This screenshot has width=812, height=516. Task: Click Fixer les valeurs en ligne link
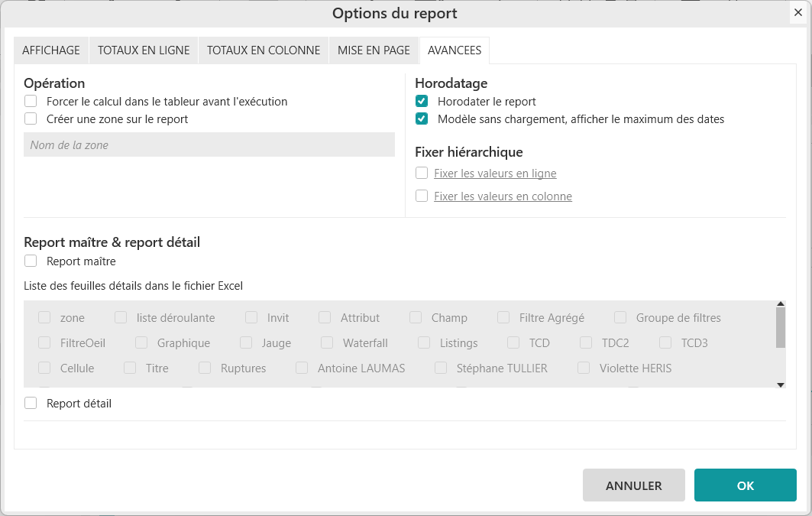pyautogui.click(x=495, y=174)
